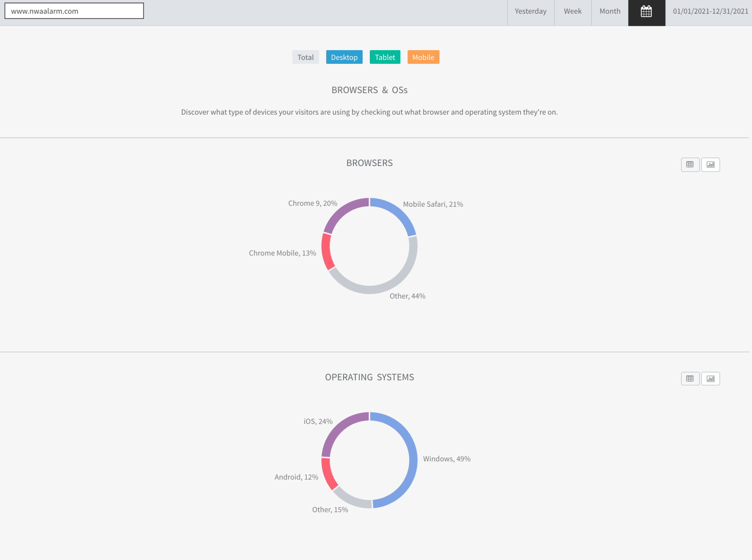Toggle the Mobile device filter
Image resolution: width=752 pixels, height=560 pixels.
coord(423,57)
